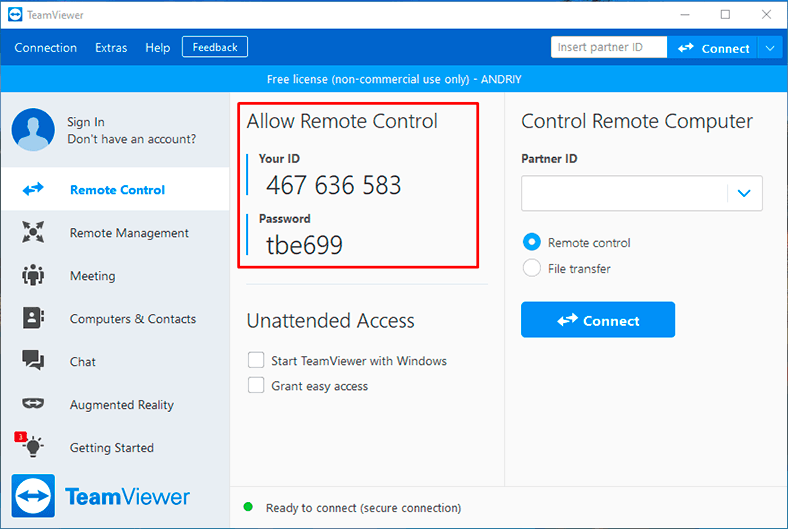Click the green connection status indicator
Viewport: 788px width, 529px height.
click(x=248, y=507)
